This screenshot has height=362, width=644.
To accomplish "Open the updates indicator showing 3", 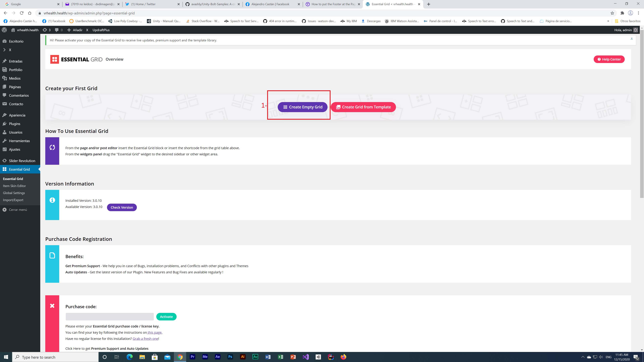I will (x=46, y=30).
